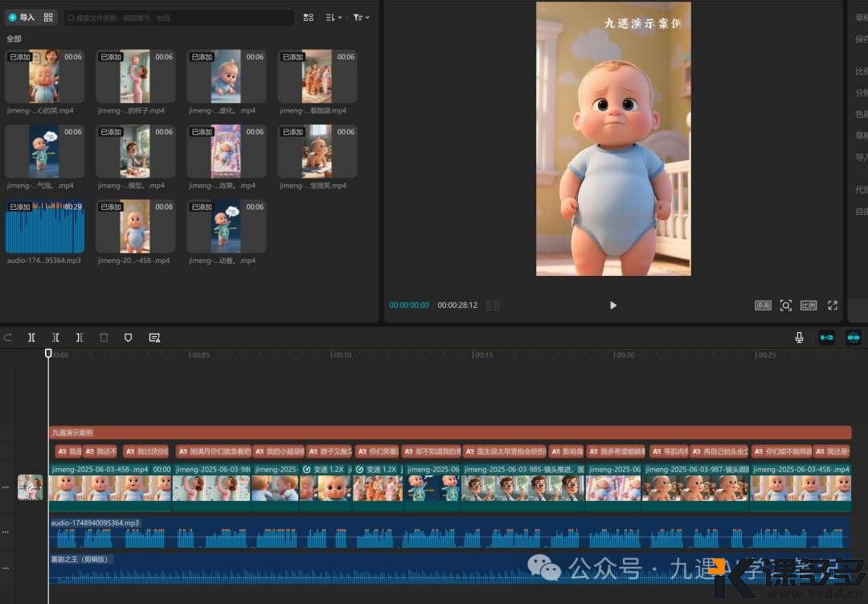Select the jimeng-...气泡。.mp4 thumbnail

click(x=45, y=151)
